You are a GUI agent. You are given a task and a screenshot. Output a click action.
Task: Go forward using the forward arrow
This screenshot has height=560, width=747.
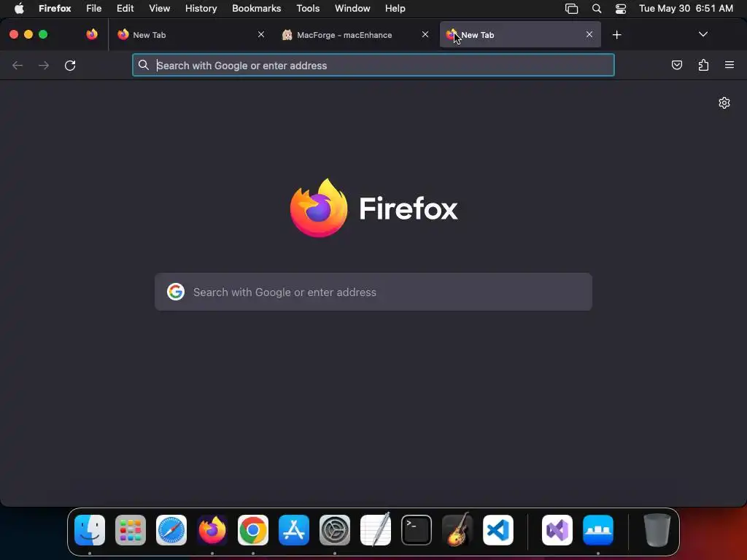[44, 65]
